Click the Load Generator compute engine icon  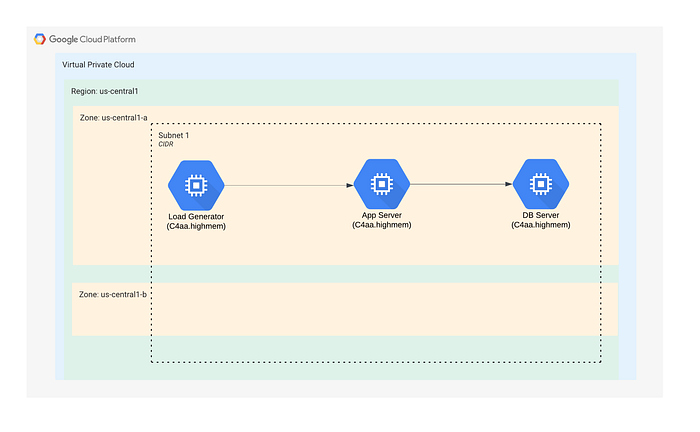(x=196, y=185)
